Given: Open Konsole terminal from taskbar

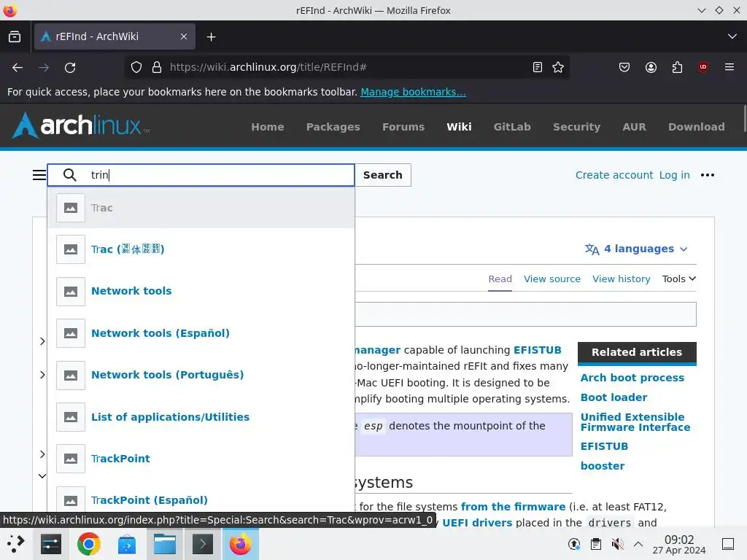Looking at the screenshot, I should [203, 544].
